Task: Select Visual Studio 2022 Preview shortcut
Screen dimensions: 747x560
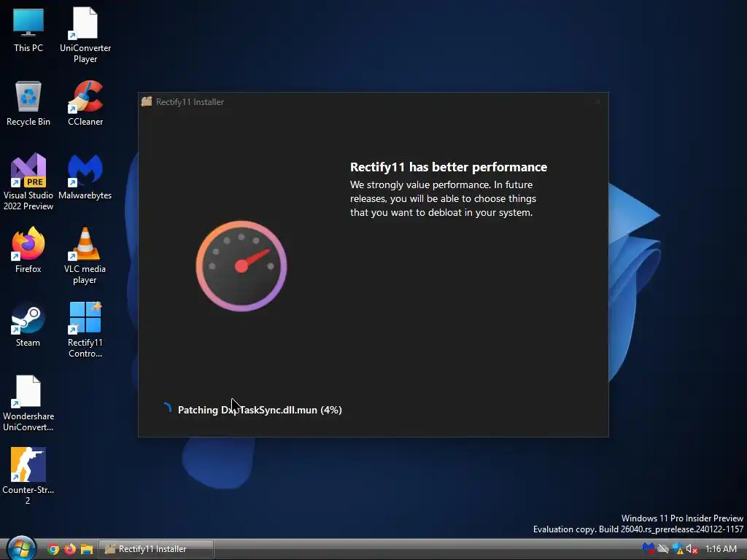Action: click(x=28, y=182)
